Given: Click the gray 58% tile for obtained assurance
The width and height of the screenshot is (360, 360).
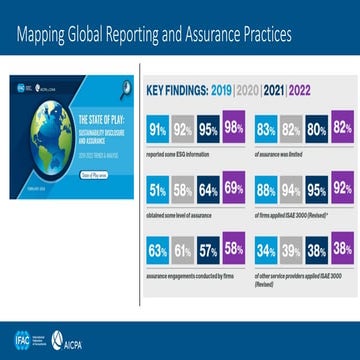Looking at the screenshot, I should [183, 190].
